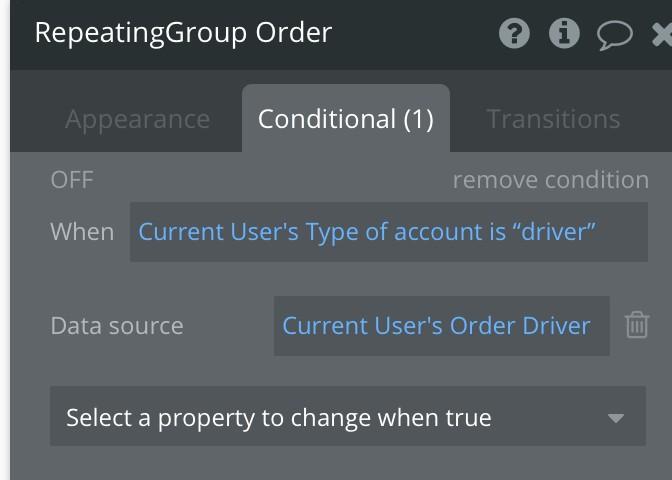
Task: Click Current User's in the When expression
Action: pyautogui.click(x=219, y=232)
